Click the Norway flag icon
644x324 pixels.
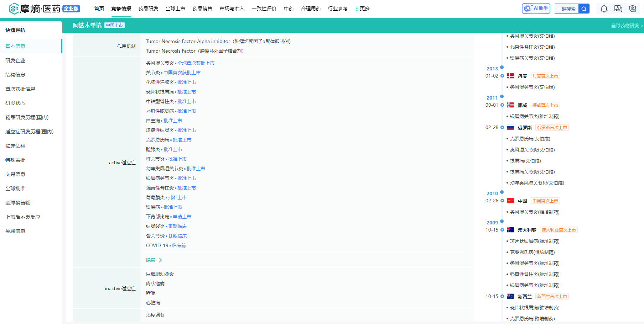coord(510,105)
